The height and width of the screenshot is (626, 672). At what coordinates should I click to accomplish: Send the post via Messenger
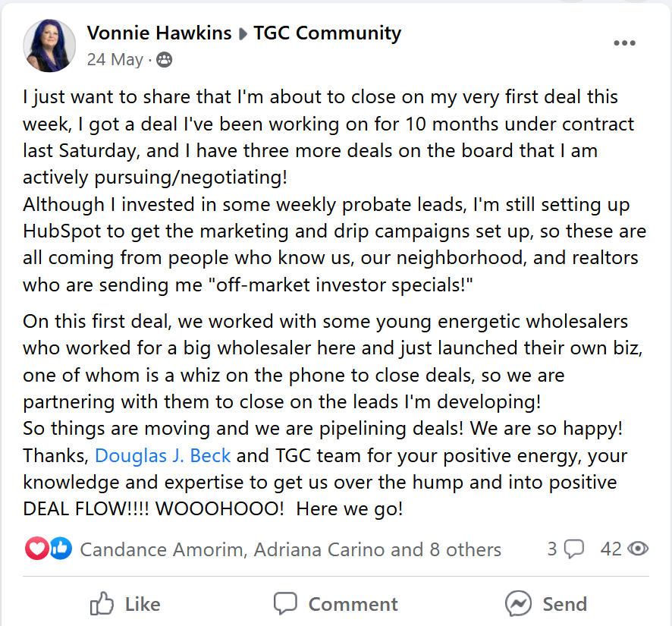point(545,604)
